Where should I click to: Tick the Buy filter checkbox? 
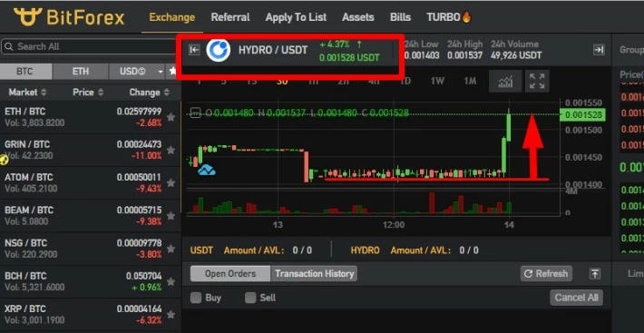coord(196,298)
